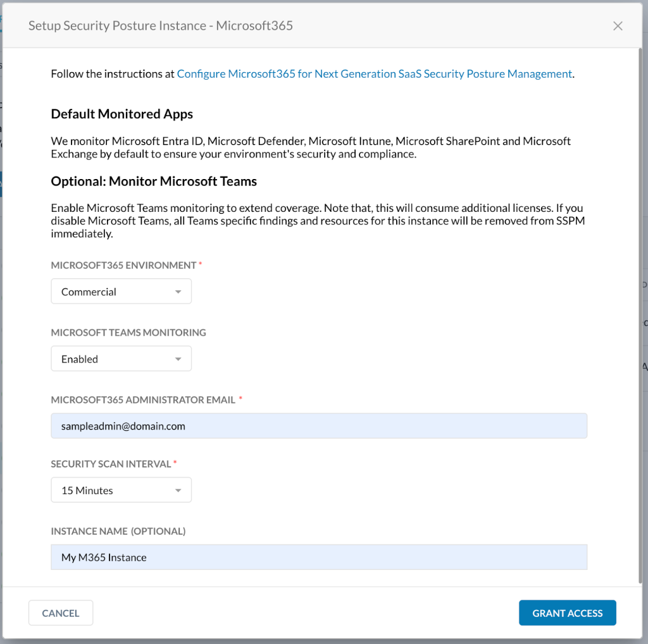Open the Configure Microsoft365 for Next Generation SaaS link
This screenshot has height=644, width=648.
(x=375, y=73)
